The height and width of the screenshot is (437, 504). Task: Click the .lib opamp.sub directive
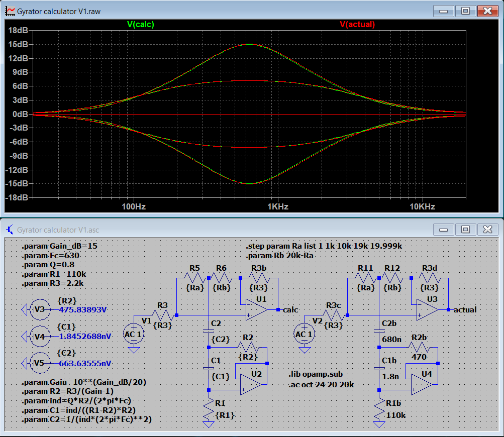click(x=316, y=374)
